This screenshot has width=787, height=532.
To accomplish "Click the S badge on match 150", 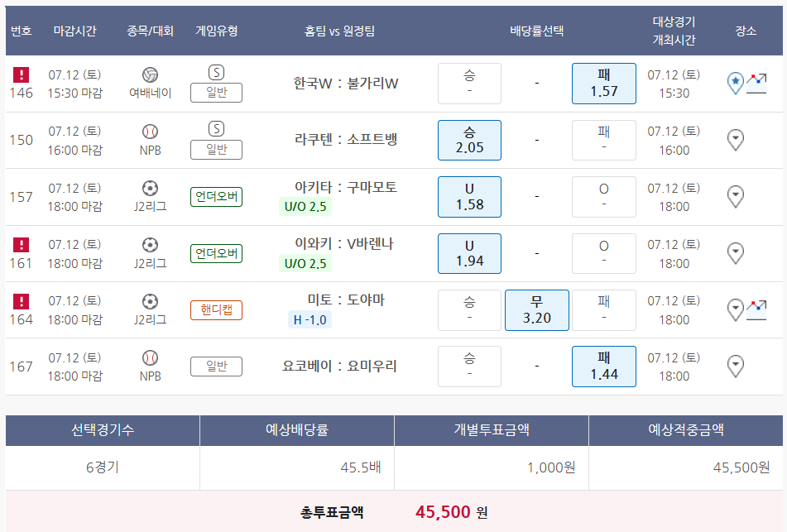I will point(216,128).
